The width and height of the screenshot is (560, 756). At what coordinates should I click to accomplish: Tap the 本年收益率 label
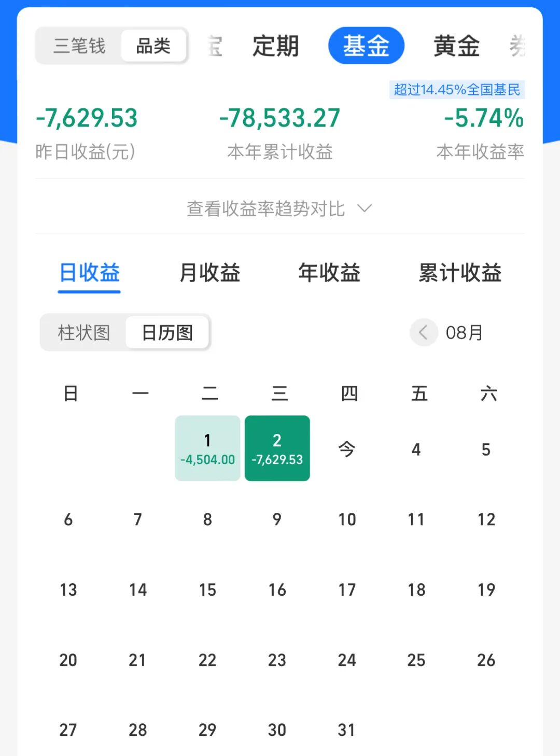[x=480, y=152]
